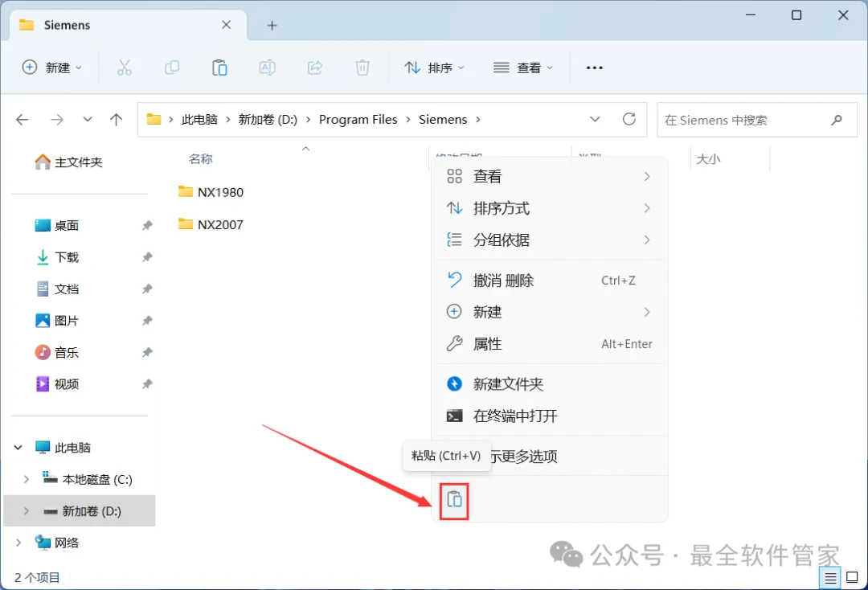Expand the 网络 tree node

point(18,543)
